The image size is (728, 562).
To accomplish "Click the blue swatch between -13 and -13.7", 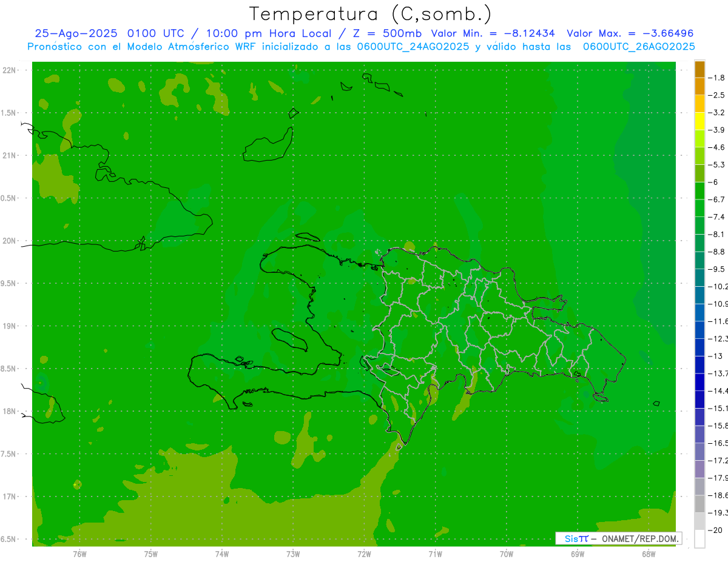I will click(699, 365).
